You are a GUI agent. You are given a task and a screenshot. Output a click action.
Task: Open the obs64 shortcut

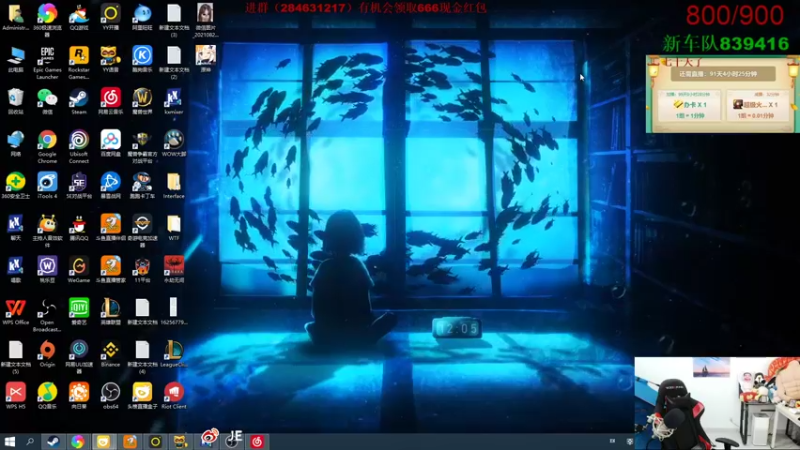(110, 396)
